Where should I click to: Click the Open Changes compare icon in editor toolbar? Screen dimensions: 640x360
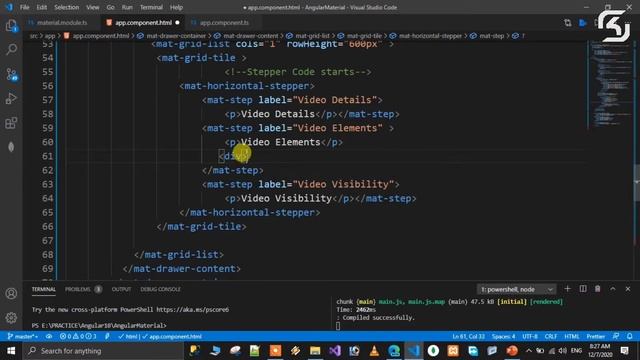[568, 23]
